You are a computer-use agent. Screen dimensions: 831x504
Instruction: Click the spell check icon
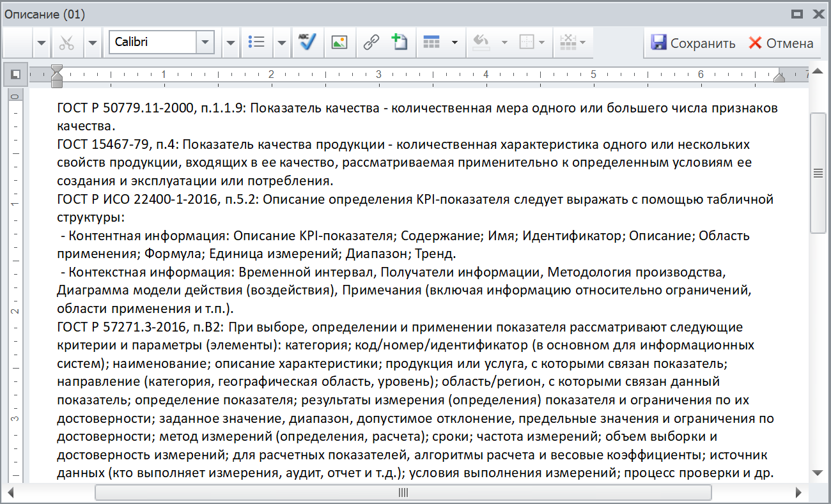[x=307, y=43]
